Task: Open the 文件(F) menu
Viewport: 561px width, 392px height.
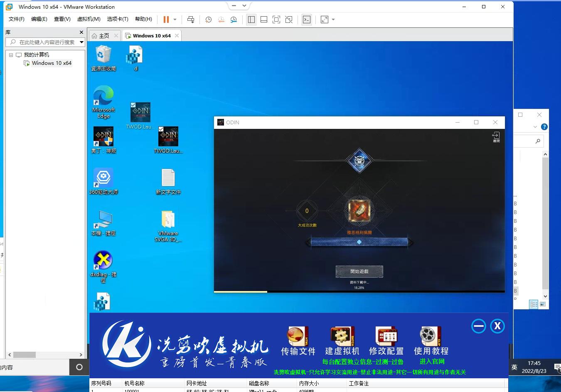Action: pyautogui.click(x=17, y=19)
